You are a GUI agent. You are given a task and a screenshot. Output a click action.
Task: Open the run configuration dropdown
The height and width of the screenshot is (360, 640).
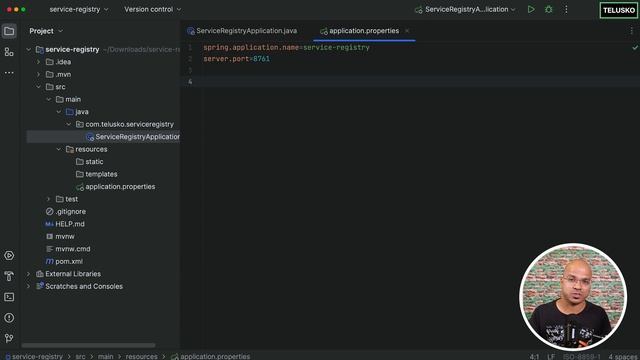tap(465, 9)
